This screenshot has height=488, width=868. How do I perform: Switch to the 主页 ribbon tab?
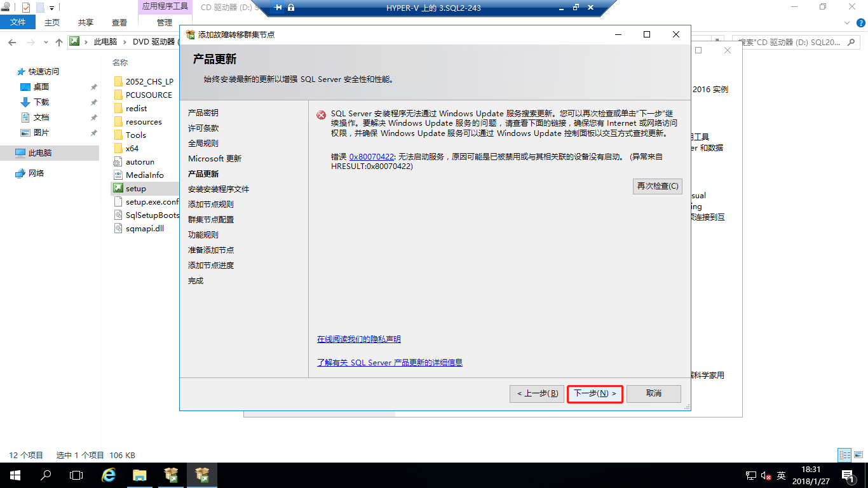52,22
